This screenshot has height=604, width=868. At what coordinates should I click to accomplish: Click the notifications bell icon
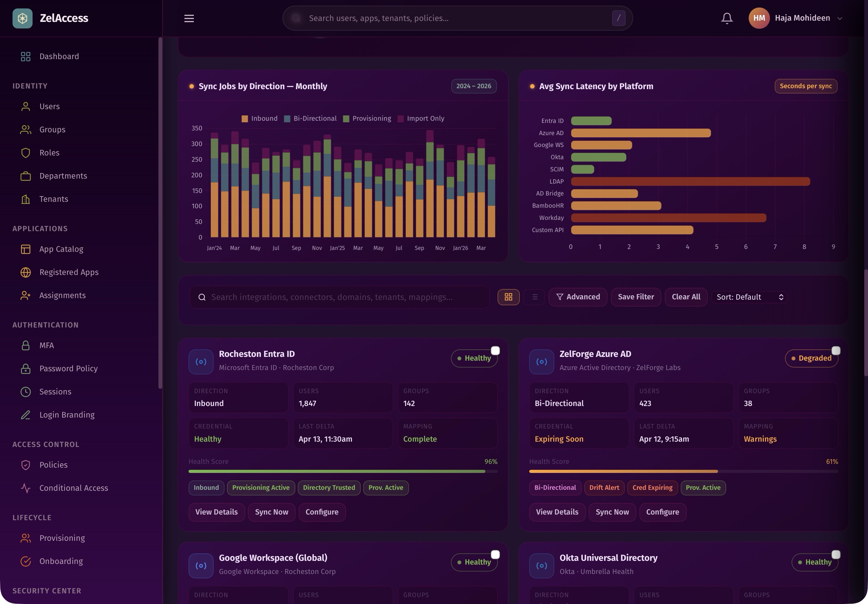click(x=726, y=18)
